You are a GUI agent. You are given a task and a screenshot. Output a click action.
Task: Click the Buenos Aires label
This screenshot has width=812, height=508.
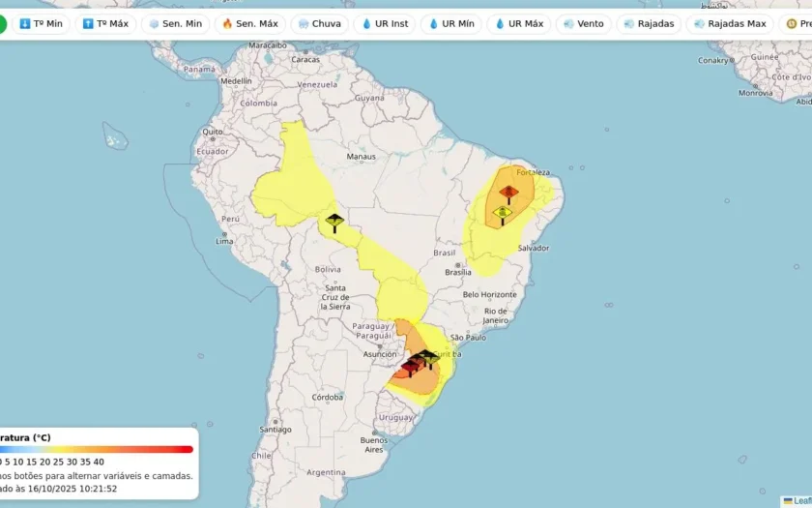374,445
